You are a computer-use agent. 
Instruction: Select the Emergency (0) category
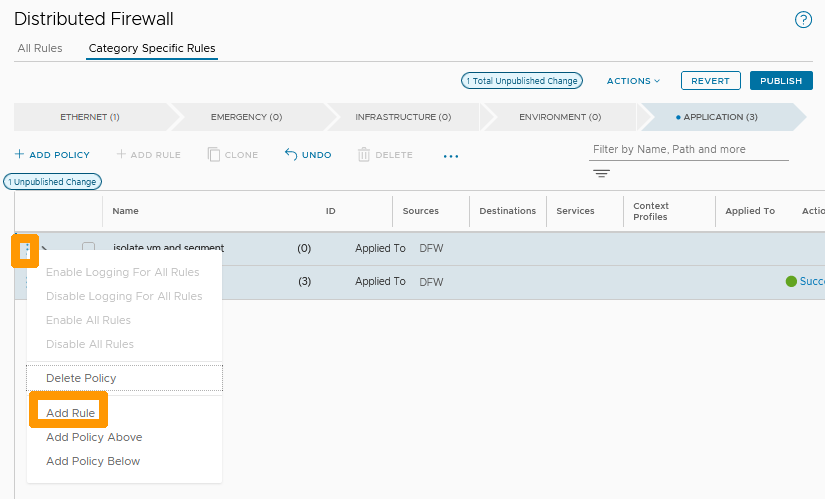pos(246,117)
